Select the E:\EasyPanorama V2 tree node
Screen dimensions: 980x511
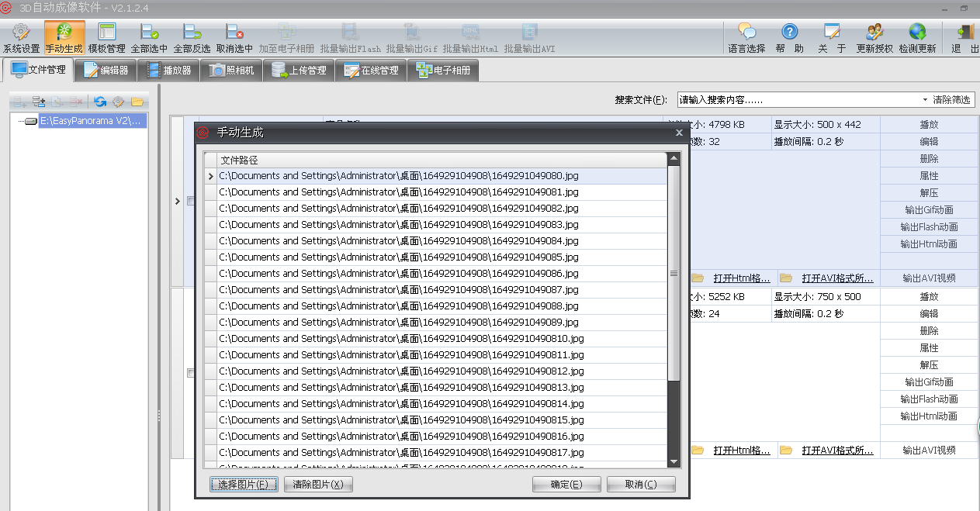coord(92,121)
